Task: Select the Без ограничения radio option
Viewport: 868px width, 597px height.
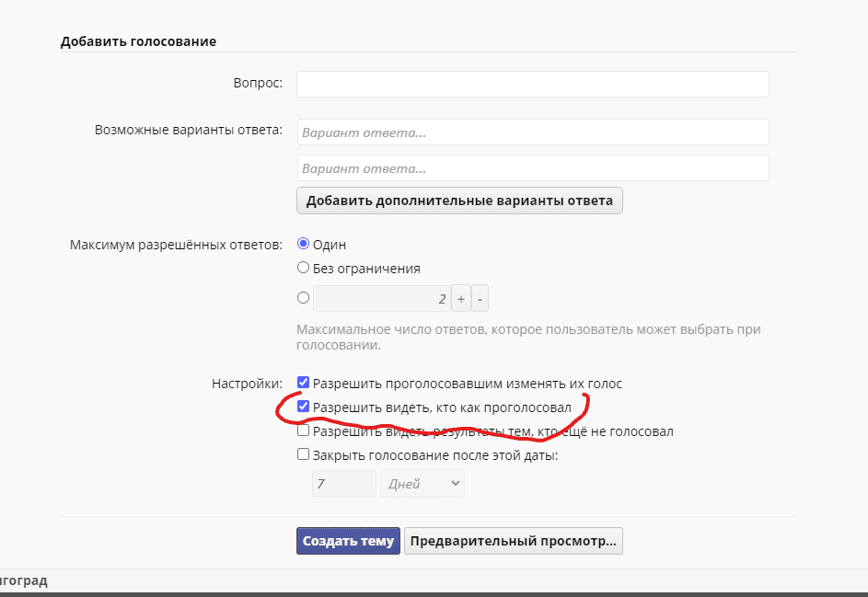Action: (303, 269)
